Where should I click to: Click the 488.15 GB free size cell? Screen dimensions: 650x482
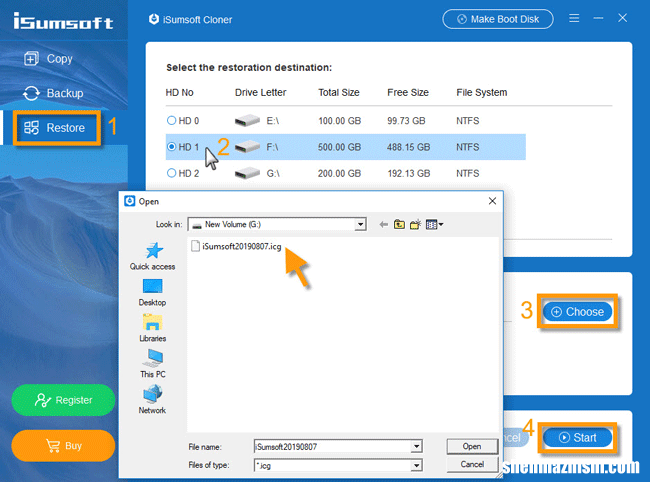pyautogui.click(x=408, y=147)
